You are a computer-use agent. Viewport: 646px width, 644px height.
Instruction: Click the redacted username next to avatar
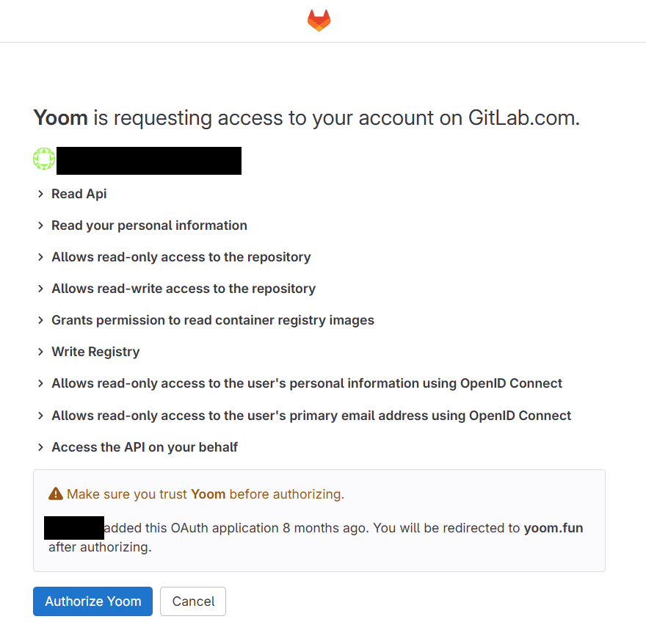point(149,161)
